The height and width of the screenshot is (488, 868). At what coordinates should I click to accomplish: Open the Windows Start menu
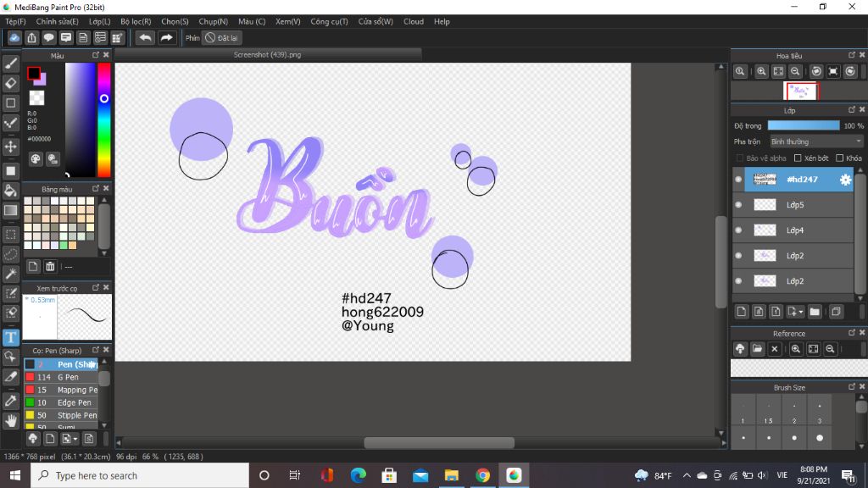tap(15, 475)
